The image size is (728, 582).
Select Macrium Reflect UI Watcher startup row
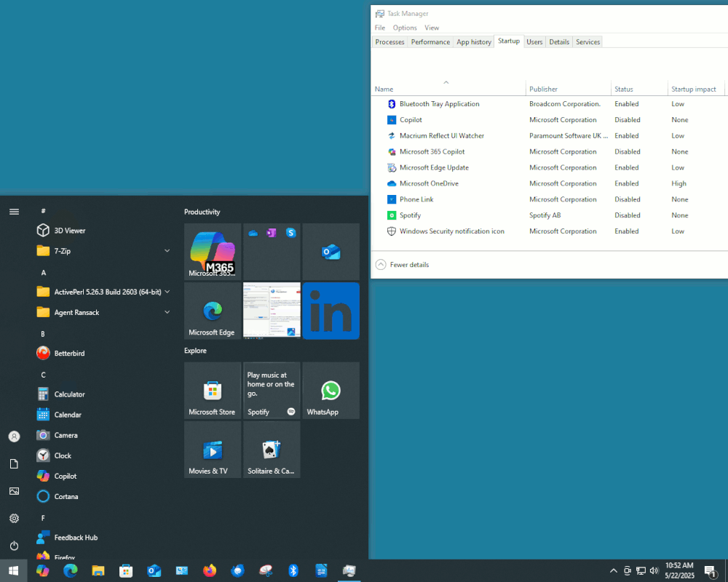click(549, 135)
